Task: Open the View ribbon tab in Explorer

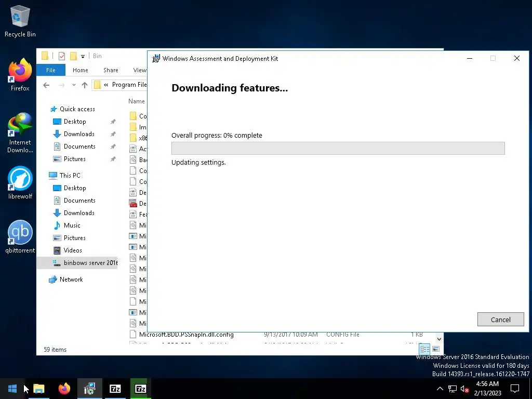Action: 140,70
